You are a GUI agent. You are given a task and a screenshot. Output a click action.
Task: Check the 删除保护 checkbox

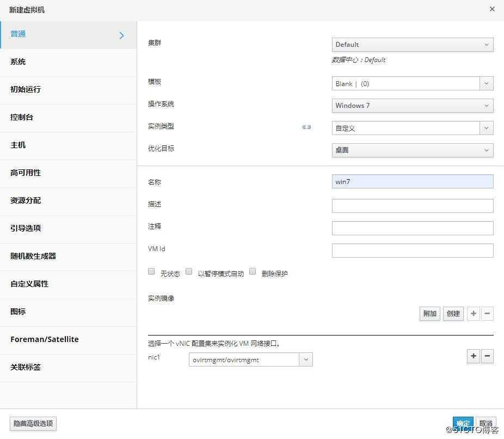click(x=253, y=271)
